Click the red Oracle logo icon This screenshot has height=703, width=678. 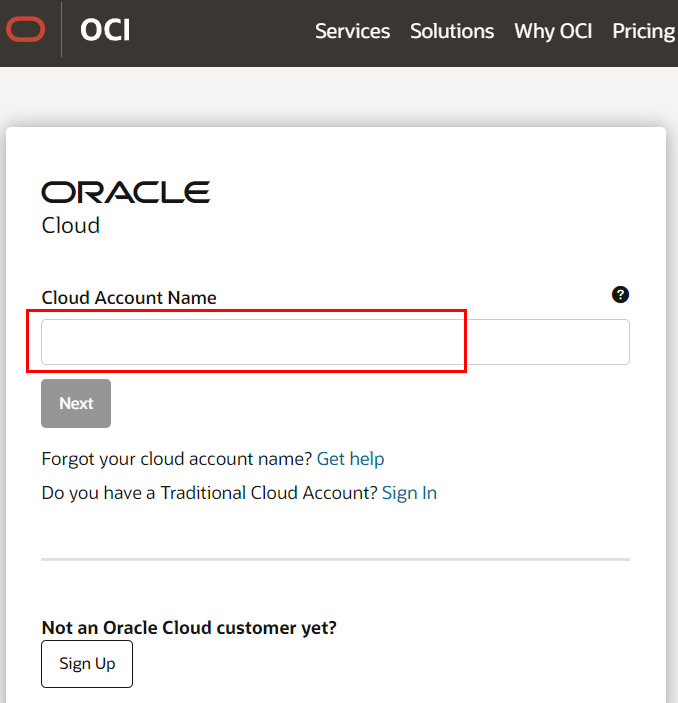tap(26, 30)
